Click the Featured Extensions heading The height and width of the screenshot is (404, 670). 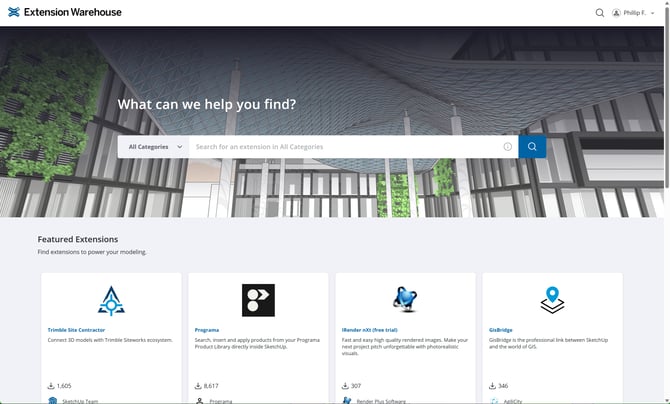78,239
